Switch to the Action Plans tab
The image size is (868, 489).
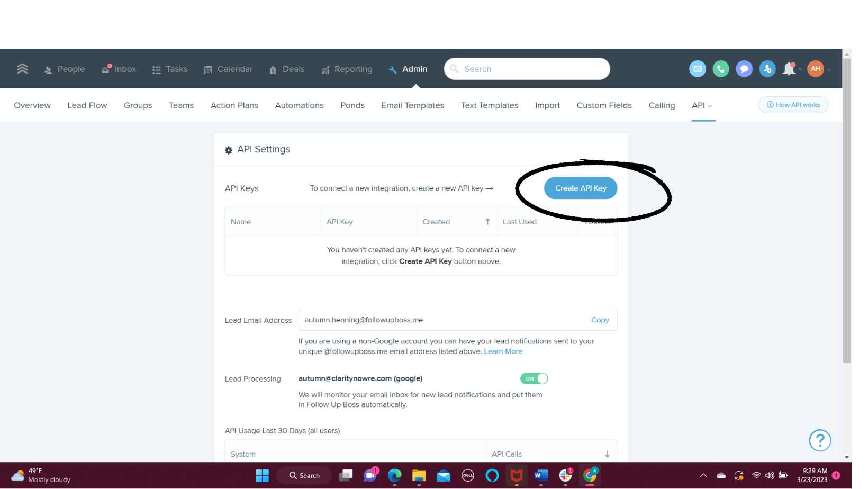click(x=234, y=105)
